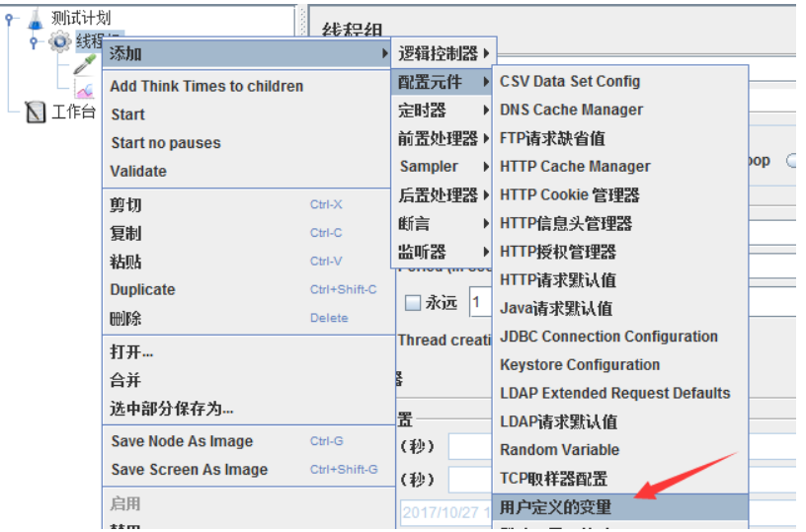This screenshot has height=532, width=806.
Task: Click the date field showing 2017/10/27
Action: 446,512
